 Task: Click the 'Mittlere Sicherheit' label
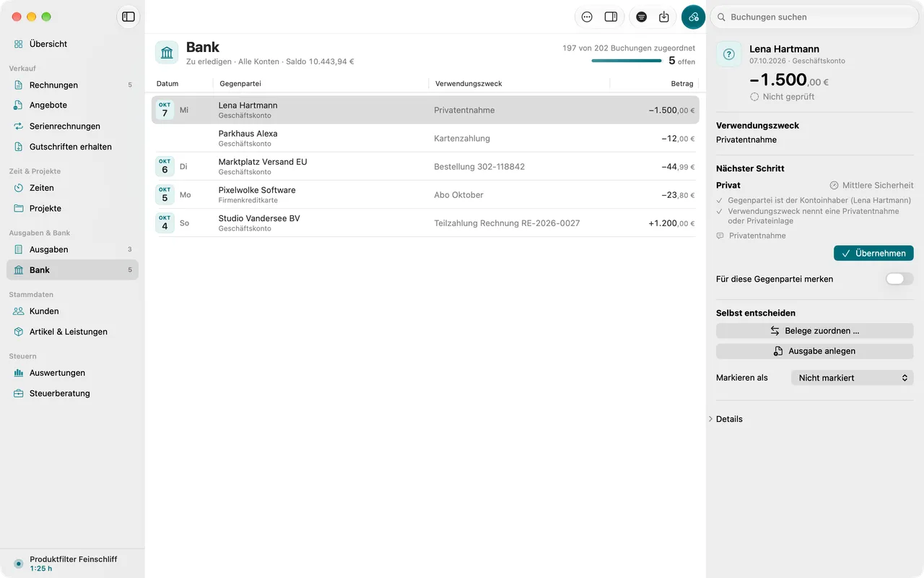pyautogui.click(x=878, y=186)
